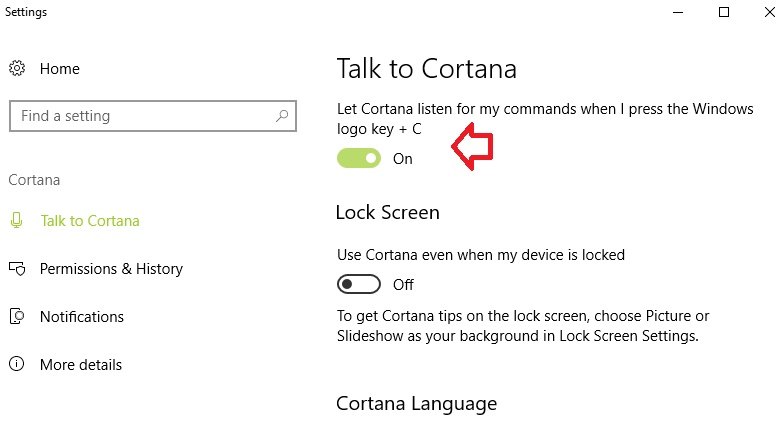Enable Cortana when device is locked

click(359, 285)
